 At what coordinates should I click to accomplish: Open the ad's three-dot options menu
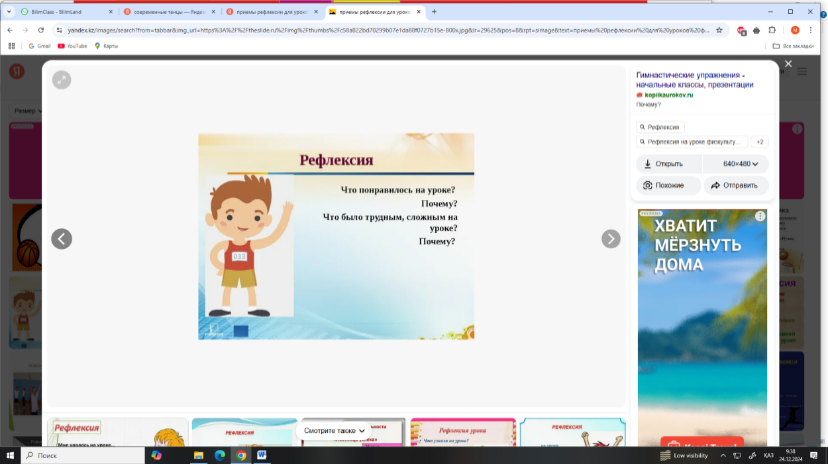pos(761,216)
